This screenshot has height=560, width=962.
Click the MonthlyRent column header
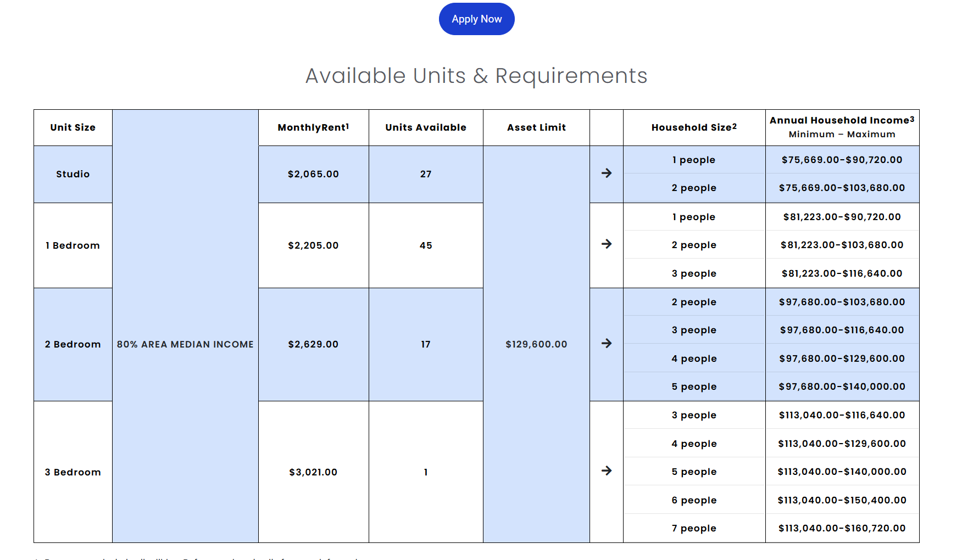pyautogui.click(x=313, y=127)
